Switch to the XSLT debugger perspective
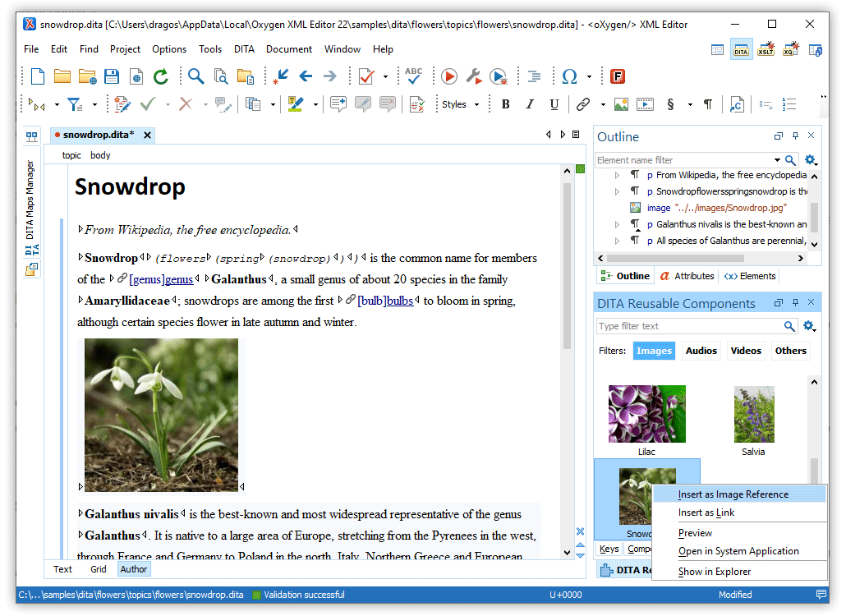846x616 pixels. (x=766, y=49)
